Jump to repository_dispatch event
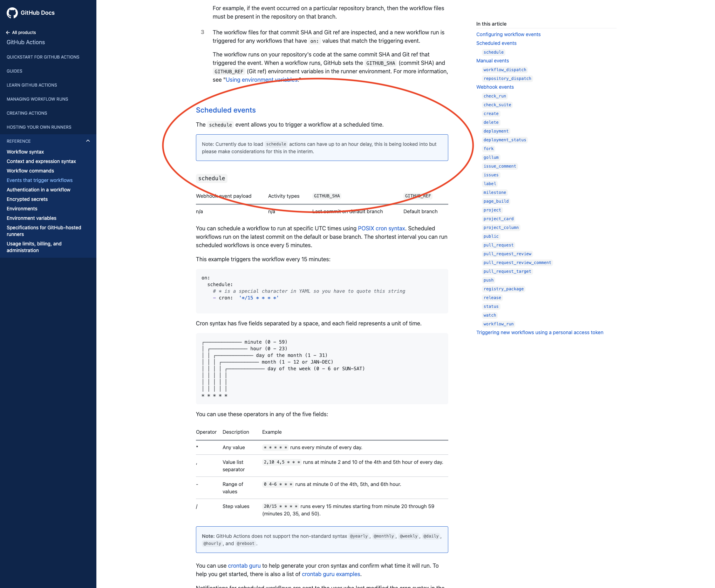The width and height of the screenshot is (715, 588). pyautogui.click(x=508, y=79)
